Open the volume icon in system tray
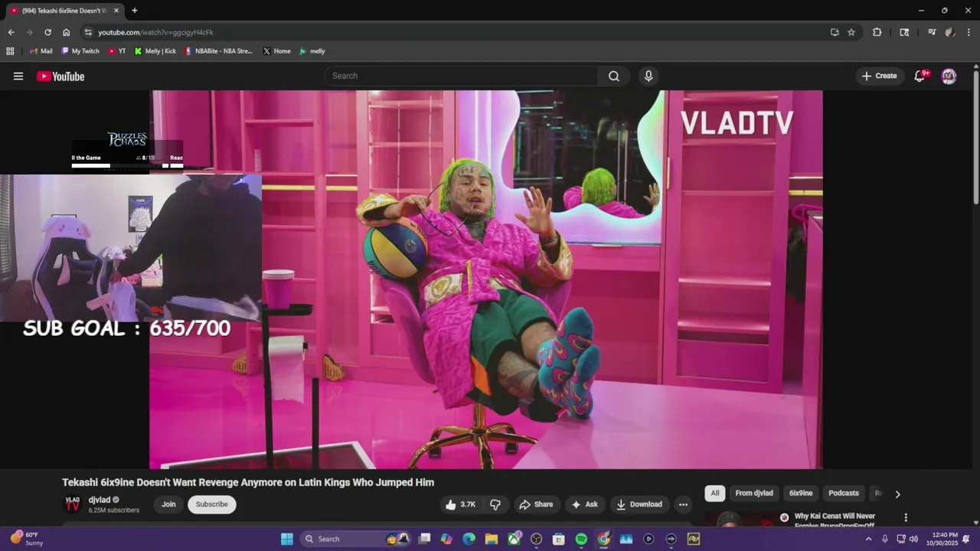Viewport: 980px width, 551px height. pyautogui.click(x=913, y=539)
